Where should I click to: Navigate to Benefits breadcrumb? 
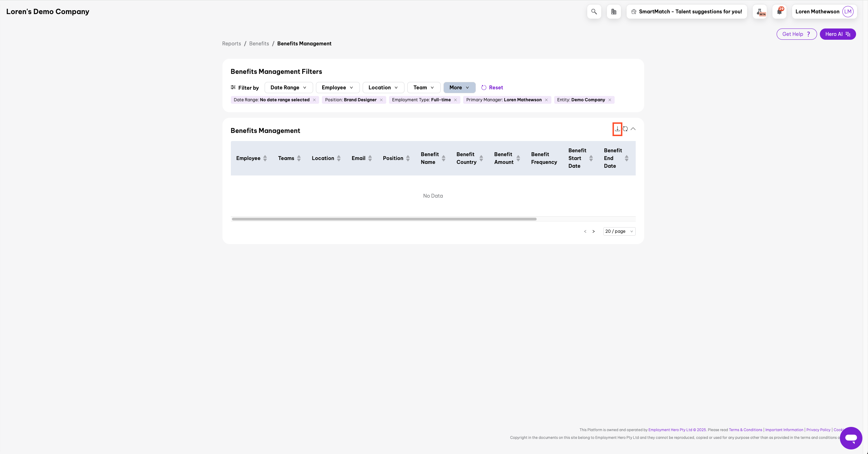tap(259, 44)
